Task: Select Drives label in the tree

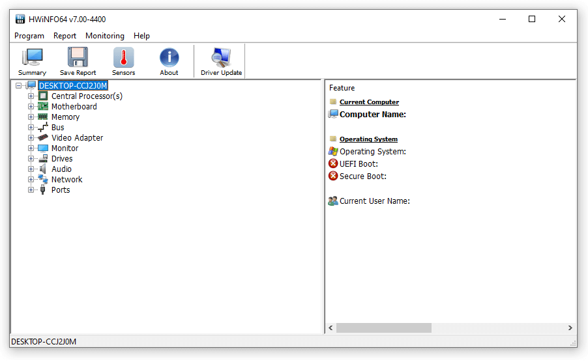Action: [x=62, y=159]
